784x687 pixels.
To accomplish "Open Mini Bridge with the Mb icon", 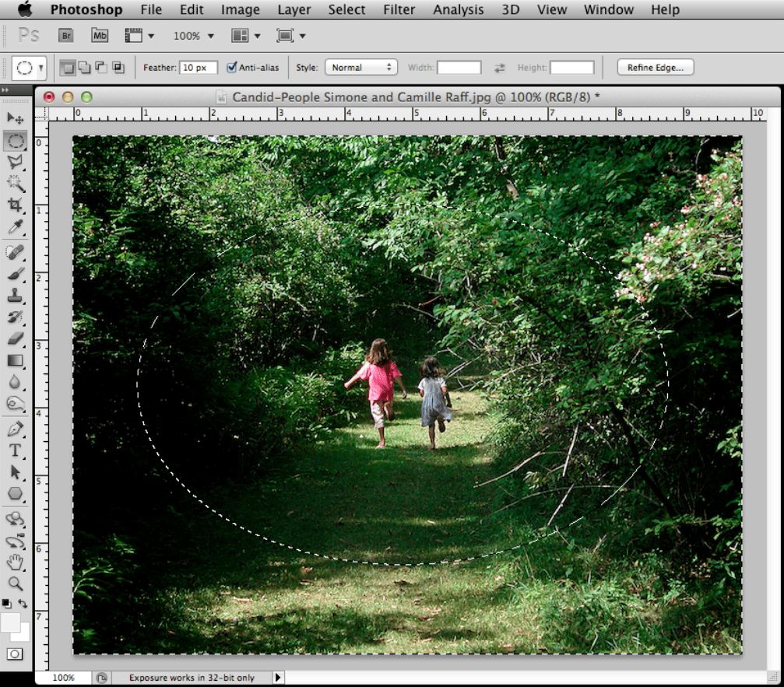I will tap(100, 36).
